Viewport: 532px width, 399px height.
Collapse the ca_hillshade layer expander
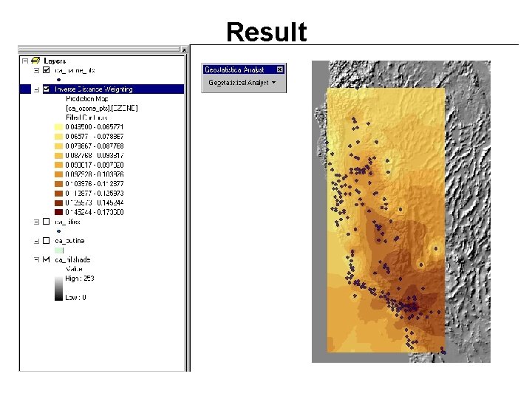click(37, 260)
